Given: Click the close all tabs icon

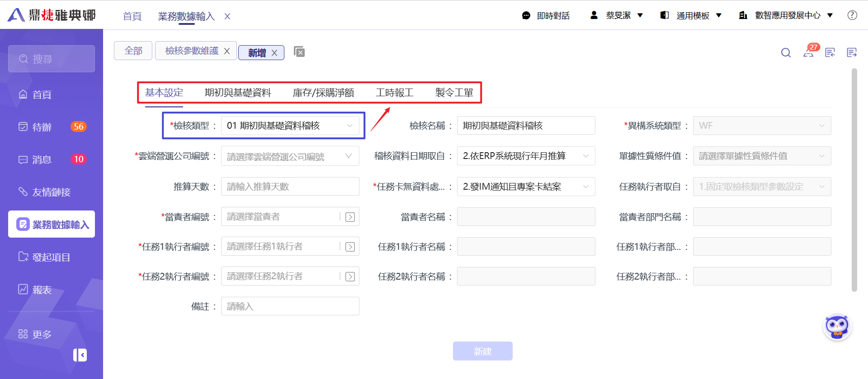Looking at the screenshot, I should pyautogui.click(x=299, y=51).
